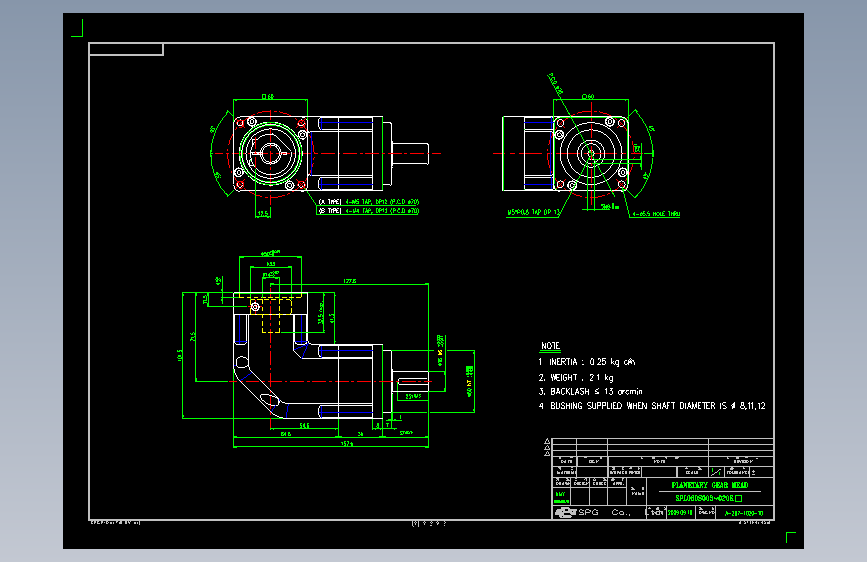Click the 127.5 dimension above side view
The width and height of the screenshot is (867, 562).
[x=349, y=281]
